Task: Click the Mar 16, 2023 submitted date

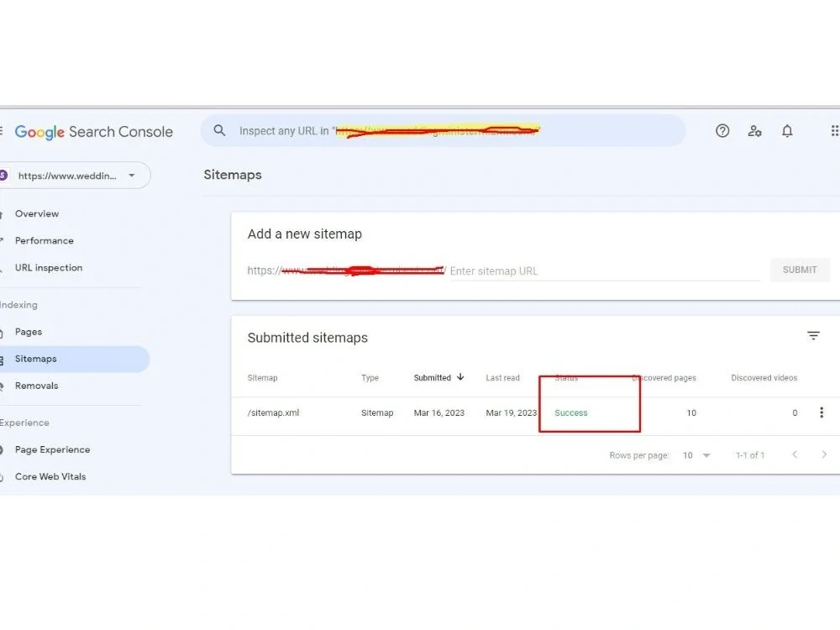Action: click(438, 412)
